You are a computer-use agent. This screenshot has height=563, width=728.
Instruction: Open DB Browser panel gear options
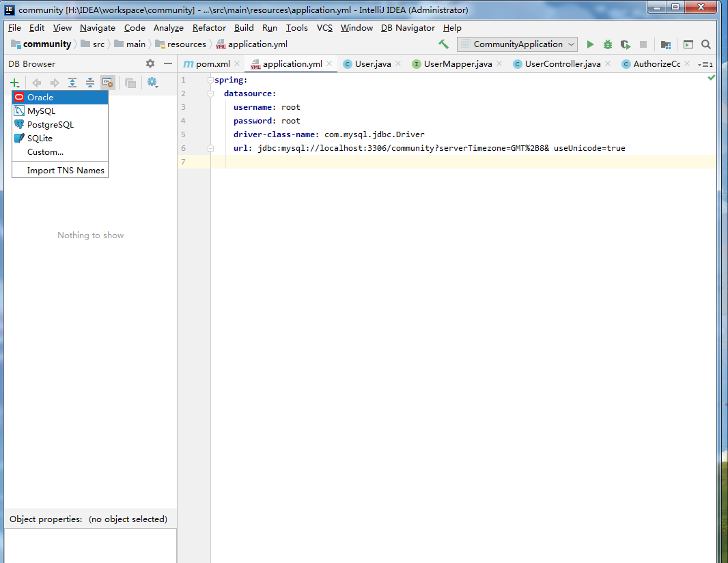tap(150, 63)
